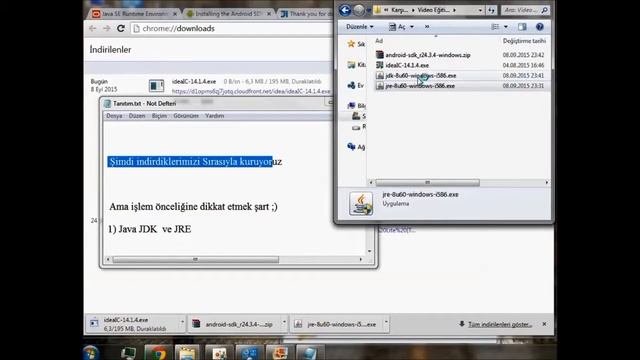Viewport: 640px width, 360px height.
Task: Open the android-sdk zip item in the download shelf
Action: click(235, 324)
